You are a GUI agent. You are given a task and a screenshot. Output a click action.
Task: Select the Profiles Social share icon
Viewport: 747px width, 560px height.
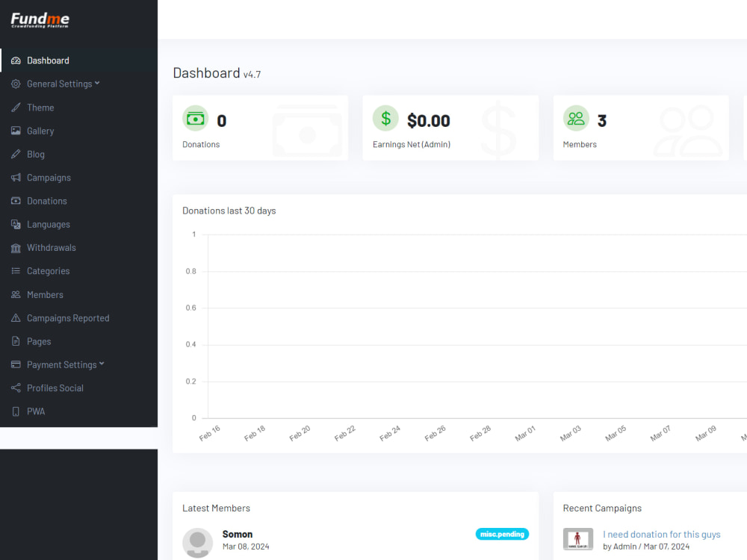coord(16,388)
